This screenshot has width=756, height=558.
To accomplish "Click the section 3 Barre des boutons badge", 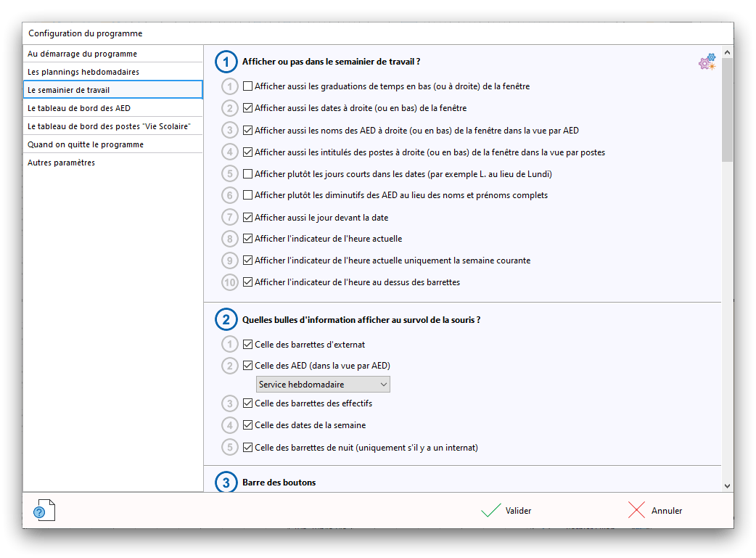I will coord(226,483).
